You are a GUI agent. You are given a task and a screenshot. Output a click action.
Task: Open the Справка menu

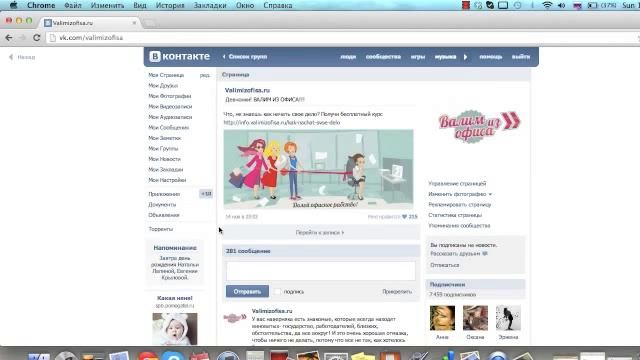point(278,5)
